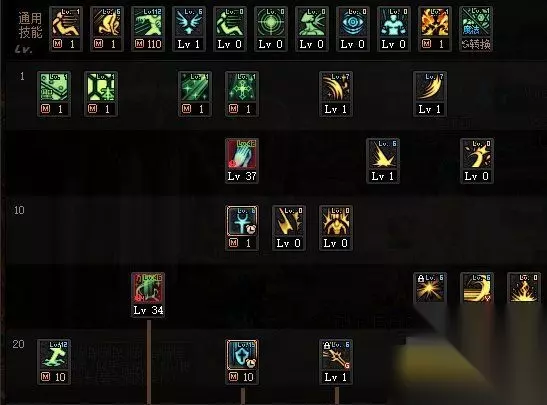Choose the locked golden trident skill
This screenshot has height=405, width=547.
(336, 362)
